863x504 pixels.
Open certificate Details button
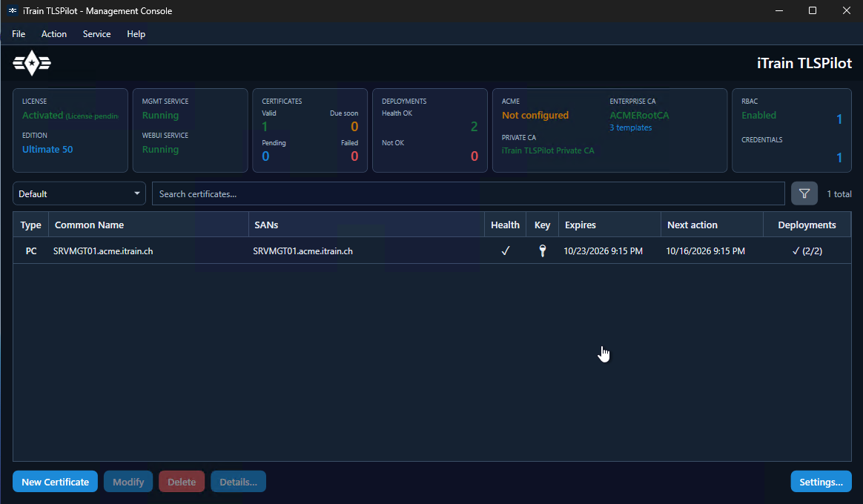(238, 482)
